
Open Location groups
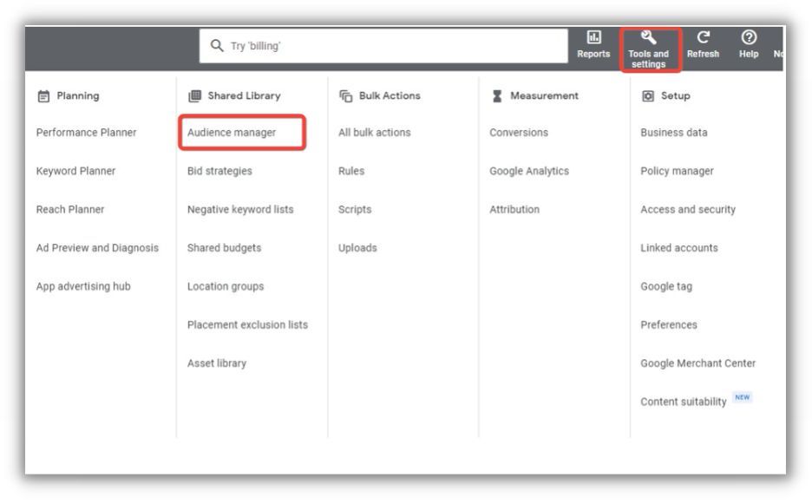tap(226, 286)
